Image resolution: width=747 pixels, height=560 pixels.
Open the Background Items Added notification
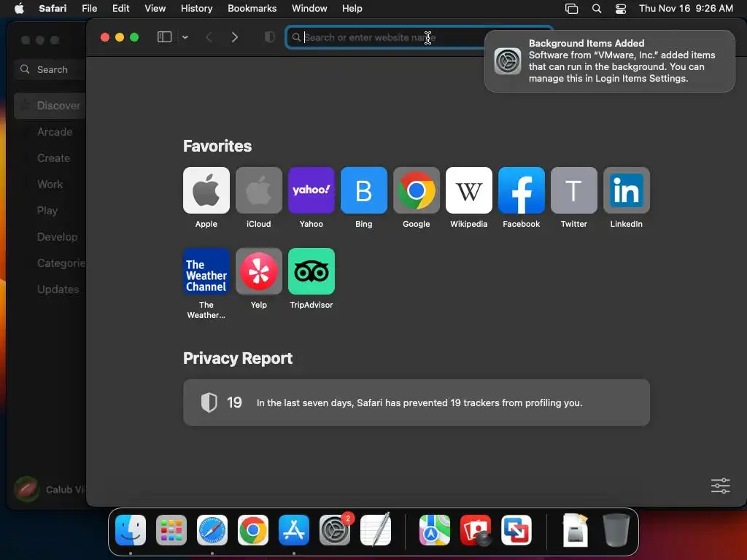pyautogui.click(x=610, y=61)
